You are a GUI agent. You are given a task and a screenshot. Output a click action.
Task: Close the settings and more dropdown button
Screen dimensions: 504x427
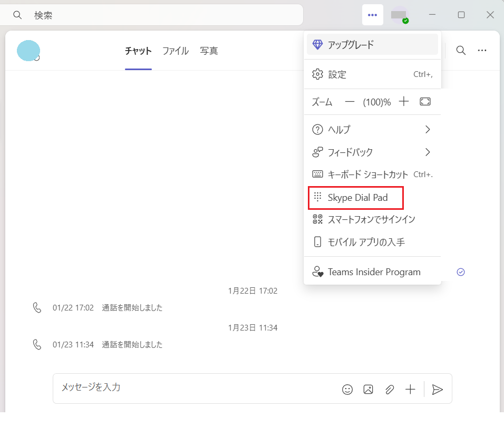point(373,15)
